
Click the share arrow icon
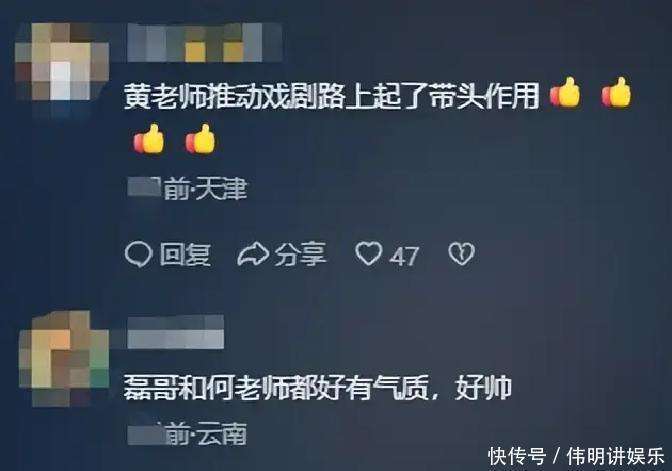click(253, 255)
